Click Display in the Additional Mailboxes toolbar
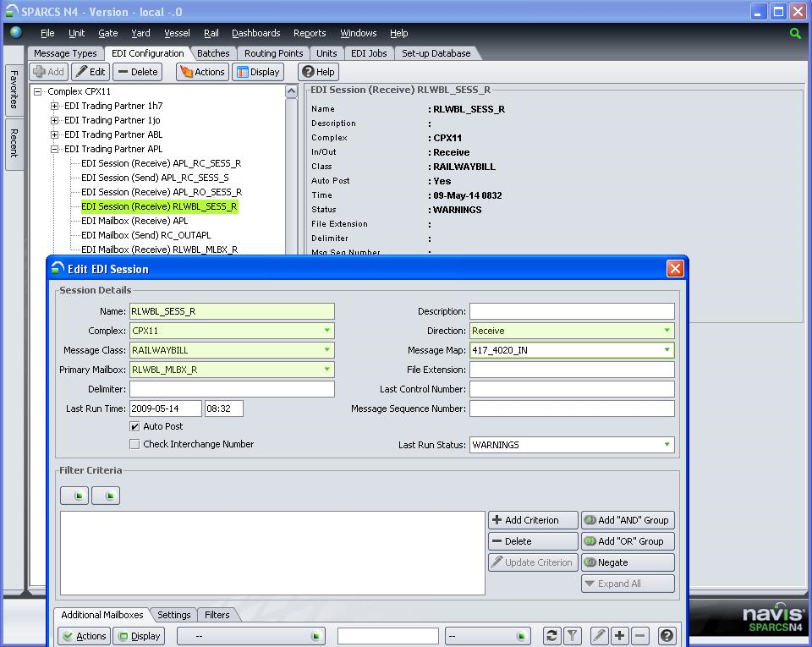The width and height of the screenshot is (812, 647). tap(139, 636)
